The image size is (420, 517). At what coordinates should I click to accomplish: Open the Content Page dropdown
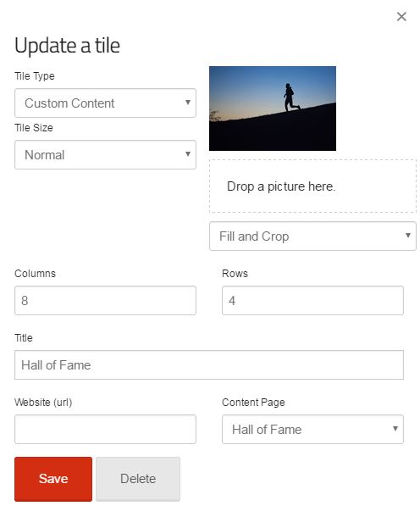312,430
